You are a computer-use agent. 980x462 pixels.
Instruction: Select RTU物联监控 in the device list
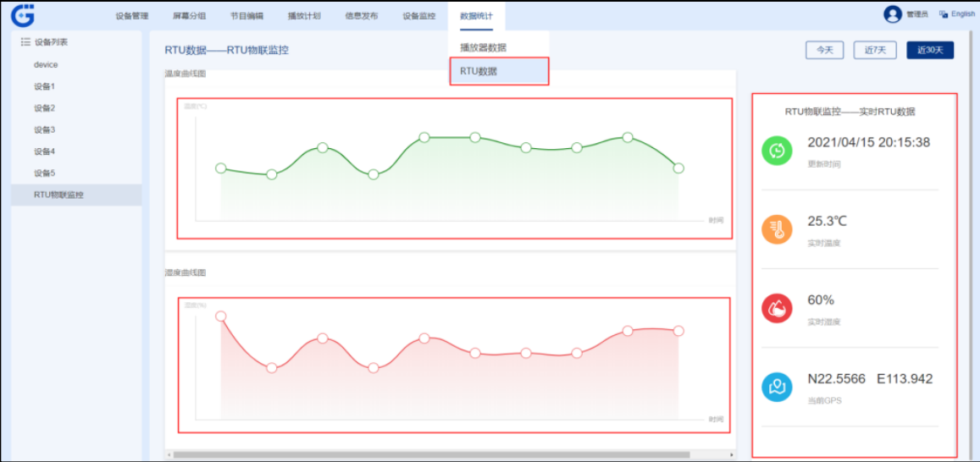(x=59, y=195)
